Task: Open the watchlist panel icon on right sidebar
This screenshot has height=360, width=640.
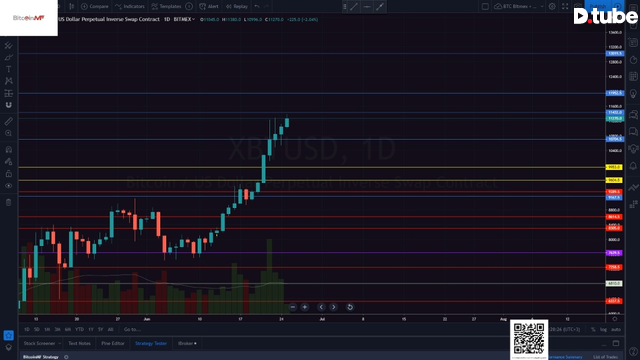Action: [633, 42]
